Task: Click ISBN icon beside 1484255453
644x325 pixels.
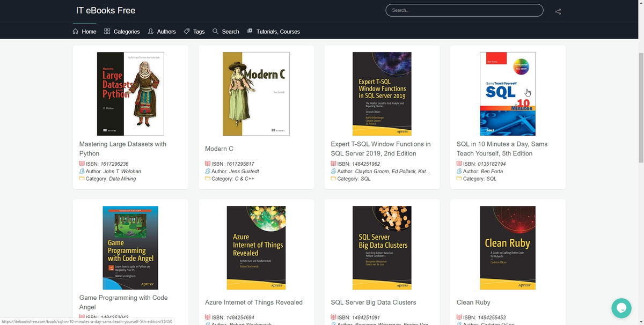Action: tap(459, 317)
